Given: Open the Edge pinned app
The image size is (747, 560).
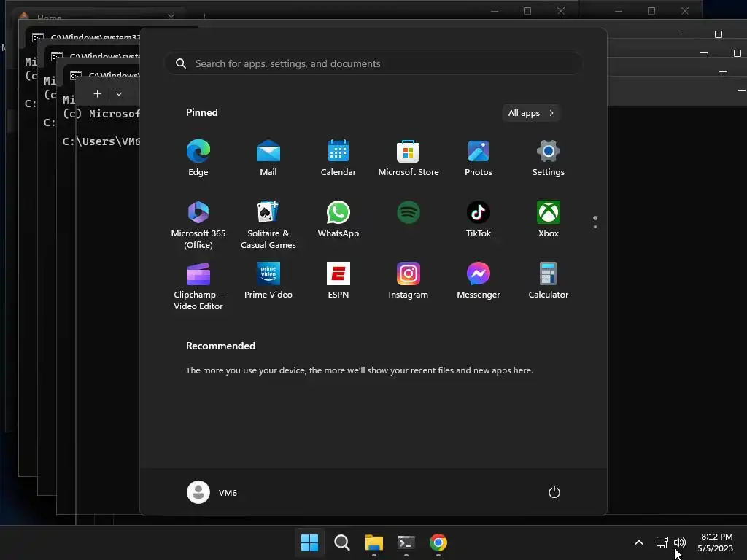Looking at the screenshot, I should pos(198,158).
